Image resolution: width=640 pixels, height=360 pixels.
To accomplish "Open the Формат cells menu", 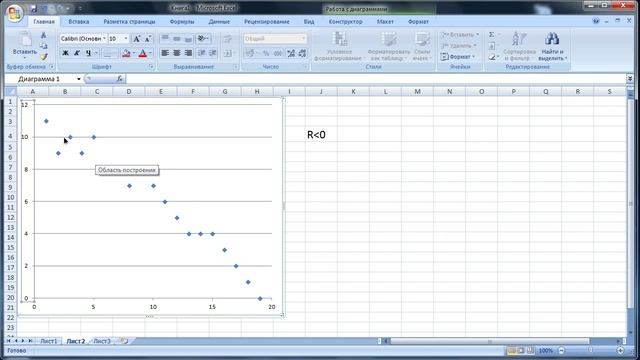I will (458, 57).
